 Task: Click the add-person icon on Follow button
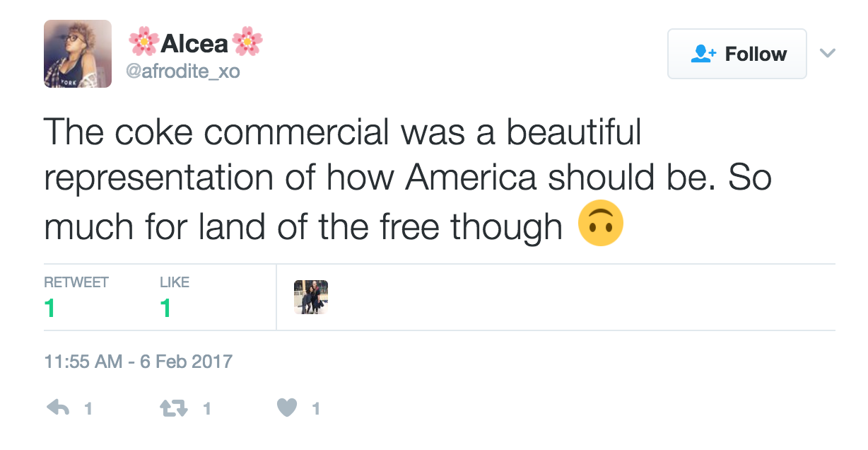pos(704,54)
